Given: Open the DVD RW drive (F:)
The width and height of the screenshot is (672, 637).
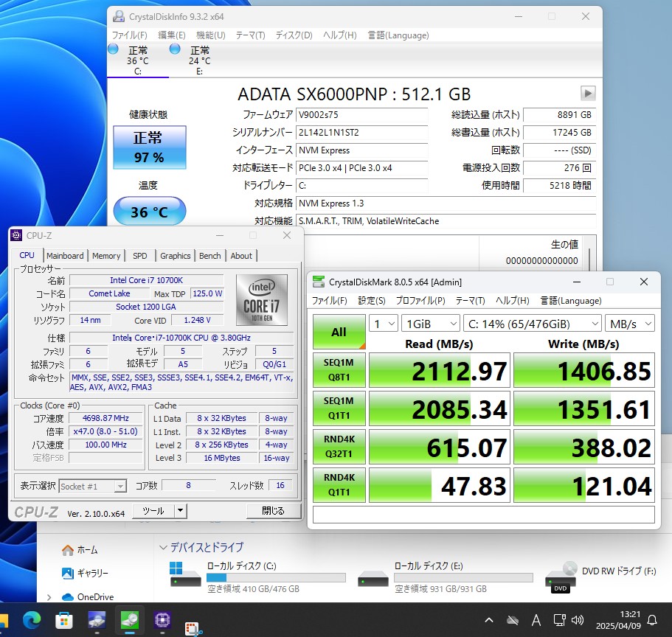Looking at the screenshot, I should pyautogui.click(x=600, y=577).
